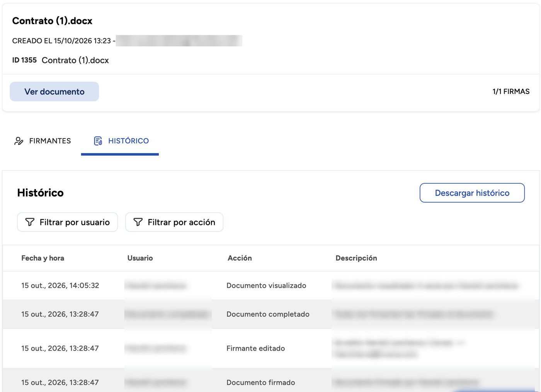Click the Descripción column header

(x=356, y=258)
